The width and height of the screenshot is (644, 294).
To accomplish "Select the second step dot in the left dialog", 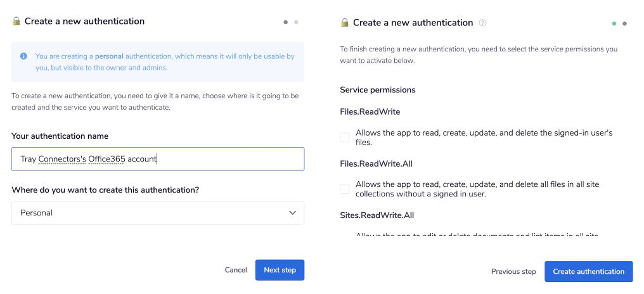I will [296, 22].
